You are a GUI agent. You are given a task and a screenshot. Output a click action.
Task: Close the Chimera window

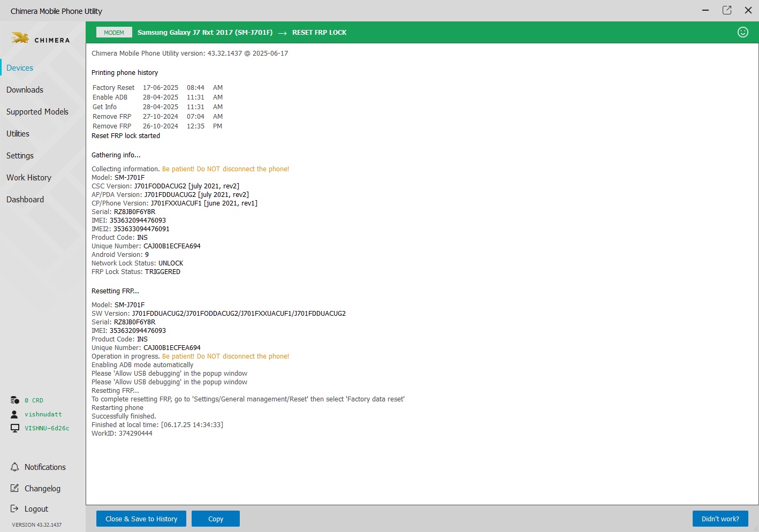click(748, 10)
